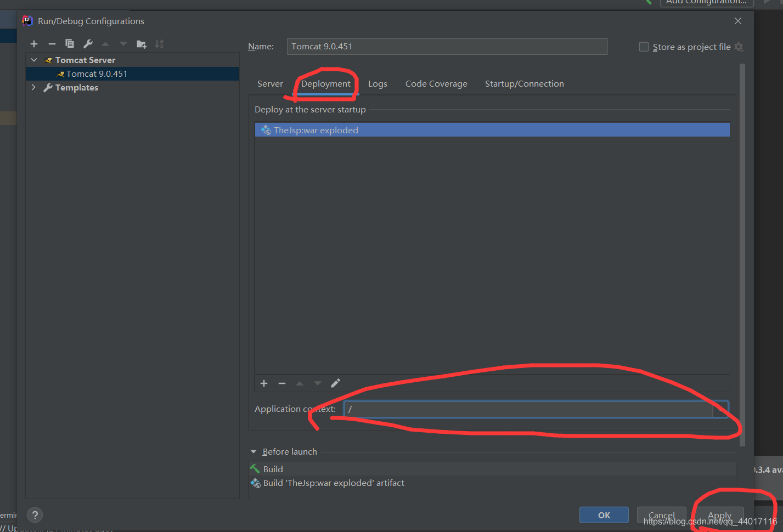Screen dimensions: 783x532
Task: Open the Code Coverage tab
Action: (436, 84)
